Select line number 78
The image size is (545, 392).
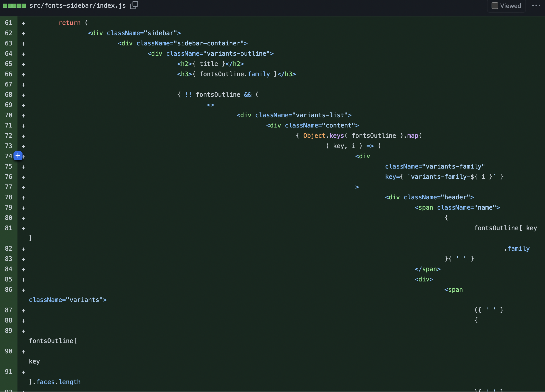[8, 197]
